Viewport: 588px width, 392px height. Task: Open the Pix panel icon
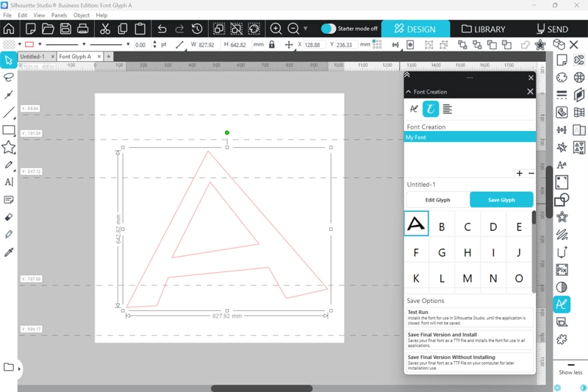[x=562, y=270]
